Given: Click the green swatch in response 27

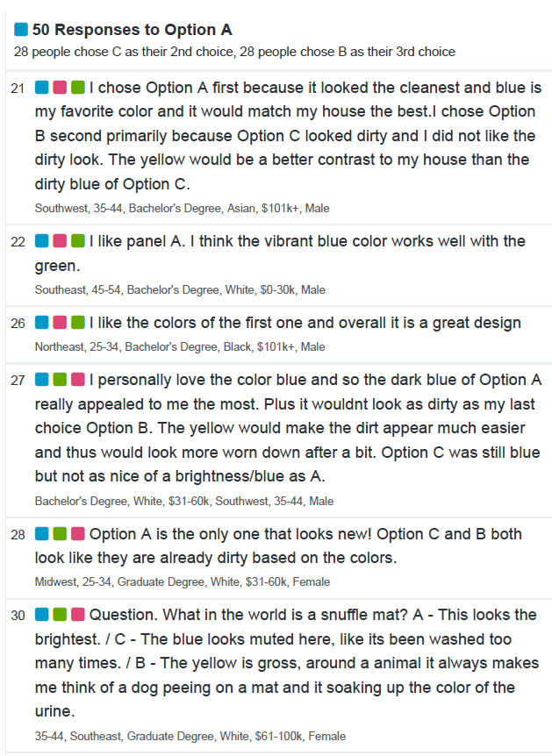Looking at the screenshot, I should (60, 380).
